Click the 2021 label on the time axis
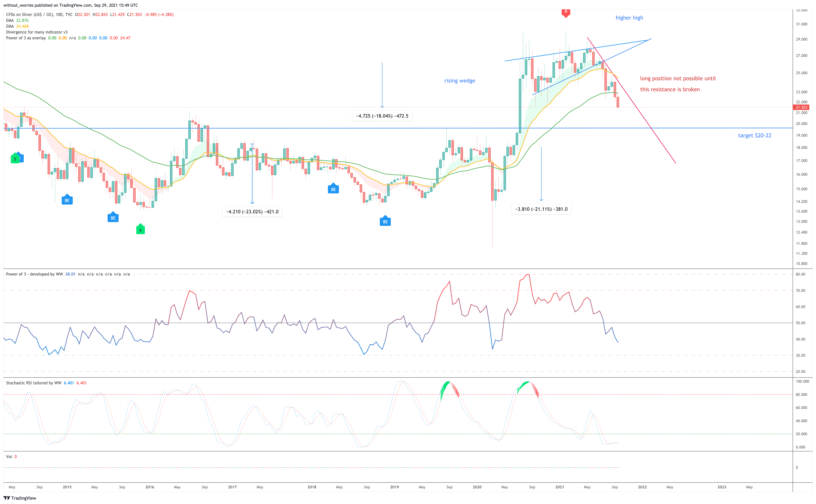Viewport: 816px width, 504px height. [560, 487]
